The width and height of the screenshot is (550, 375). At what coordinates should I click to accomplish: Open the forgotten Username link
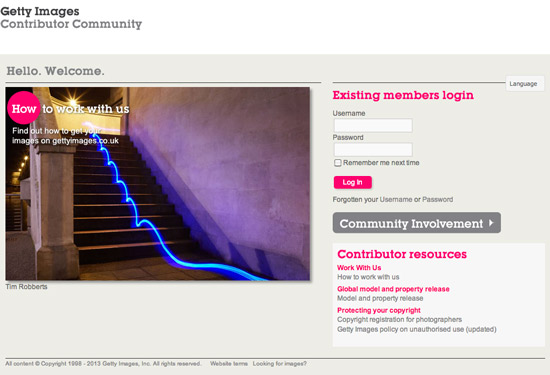[x=396, y=200]
